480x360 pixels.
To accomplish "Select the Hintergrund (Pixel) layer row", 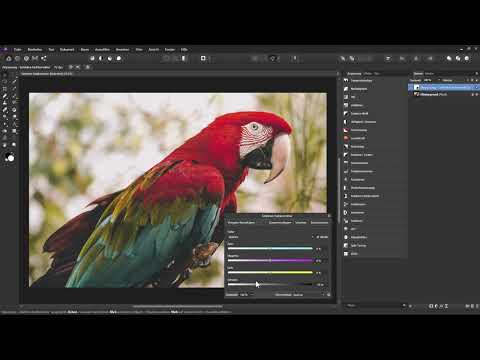I will (444, 95).
